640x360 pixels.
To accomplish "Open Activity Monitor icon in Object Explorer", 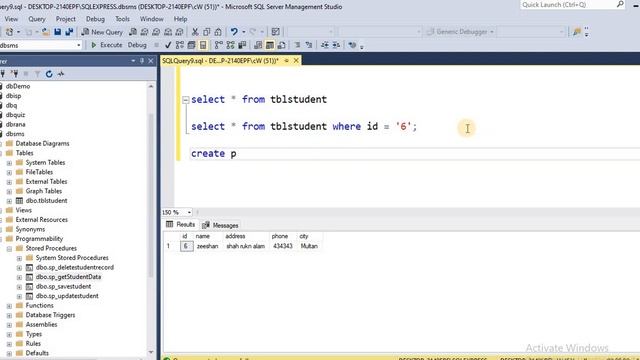I will (61, 74).
